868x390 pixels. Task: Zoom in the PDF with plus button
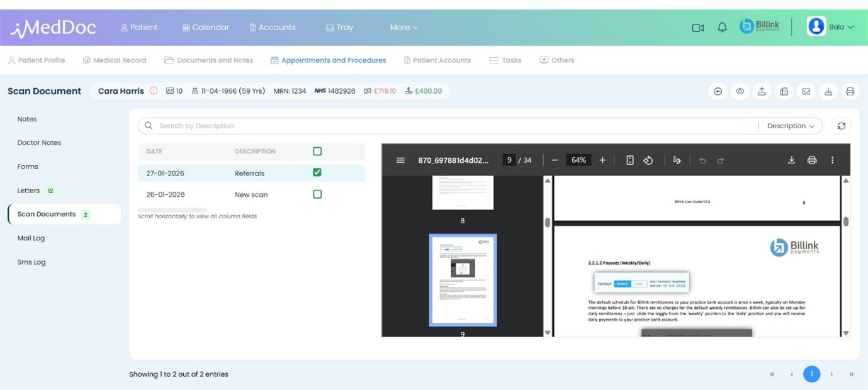(602, 160)
